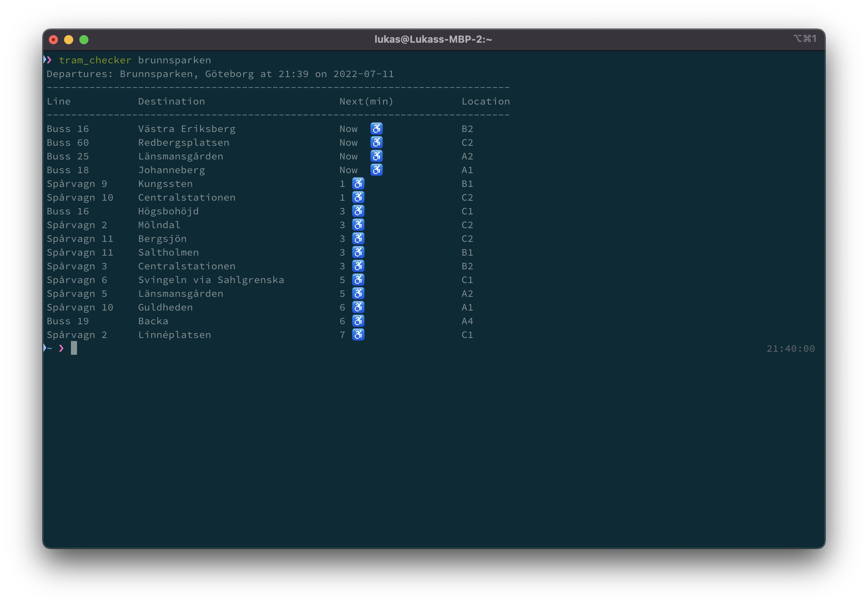The height and width of the screenshot is (605, 868).
Task: Click the 21:40:00 timestamp at right
Action: pos(791,349)
